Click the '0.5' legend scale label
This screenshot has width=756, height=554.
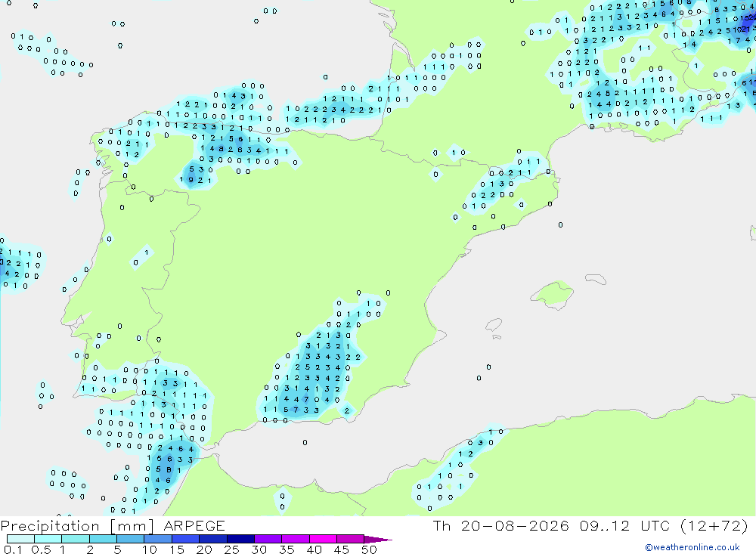click(41, 549)
